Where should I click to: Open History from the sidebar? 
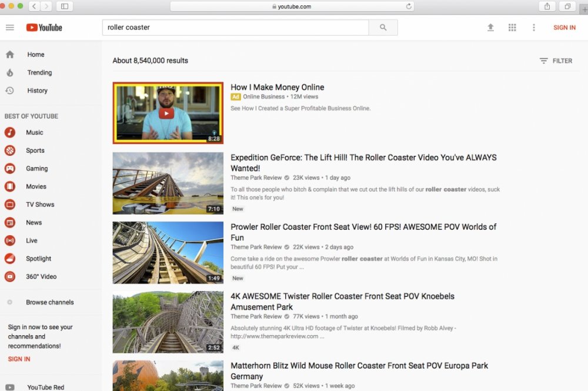tap(37, 91)
